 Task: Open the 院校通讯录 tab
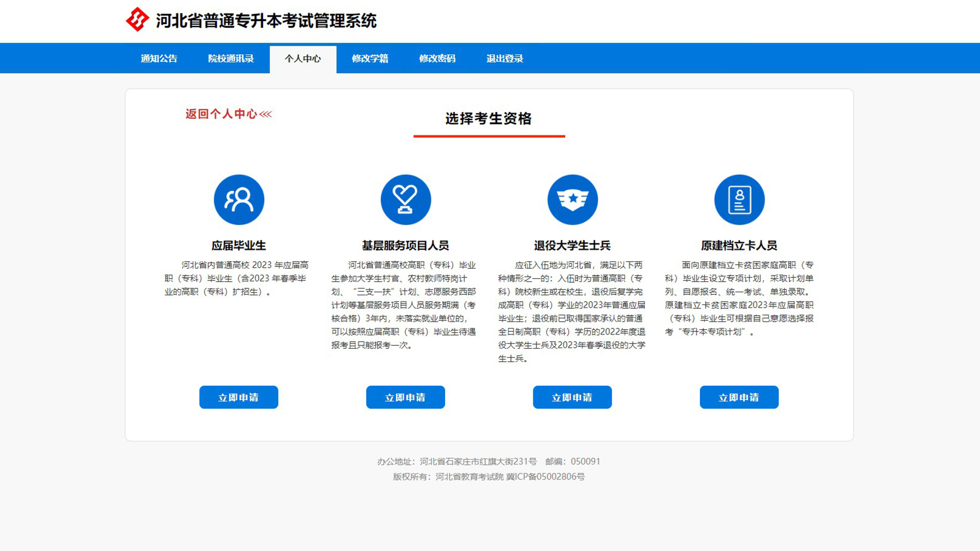(231, 59)
